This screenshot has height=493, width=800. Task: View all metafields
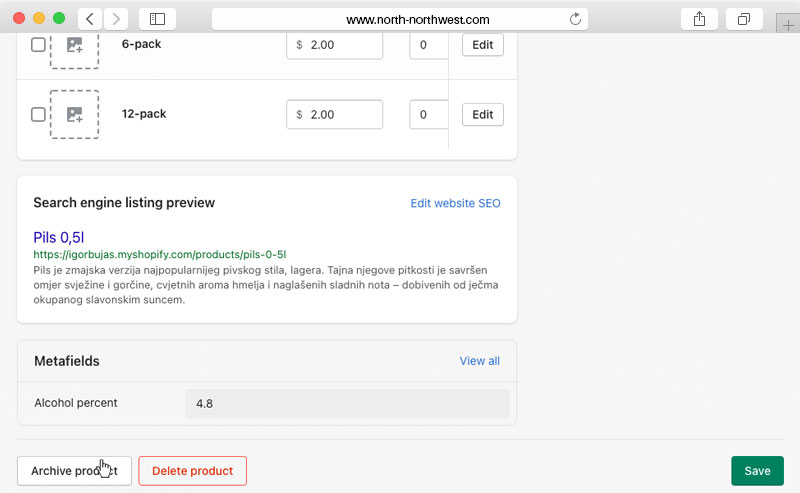click(x=479, y=361)
